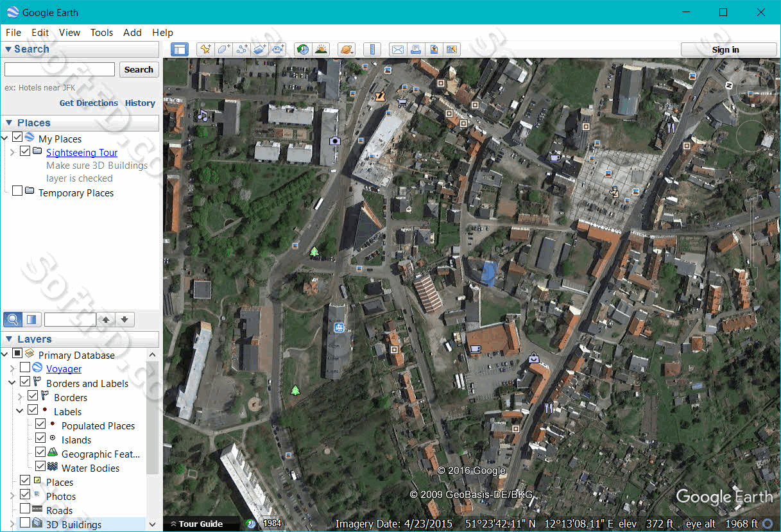781x532 pixels.
Task: Open the Edit menu
Action: [40, 33]
